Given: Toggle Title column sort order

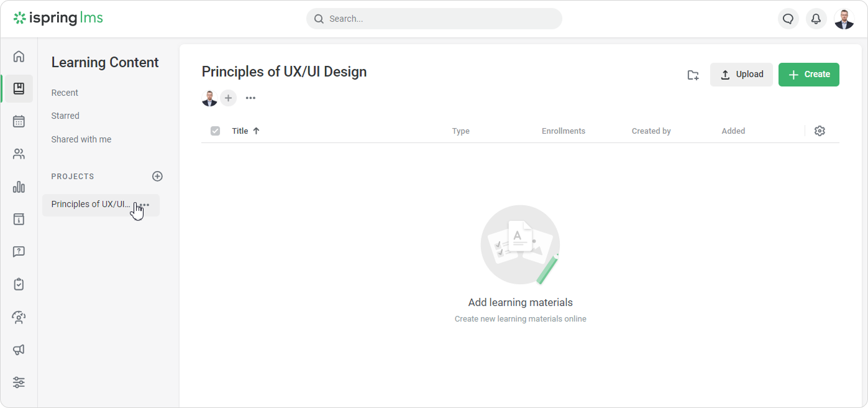Looking at the screenshot, I should pyautogui.click(x=256, y=131).
